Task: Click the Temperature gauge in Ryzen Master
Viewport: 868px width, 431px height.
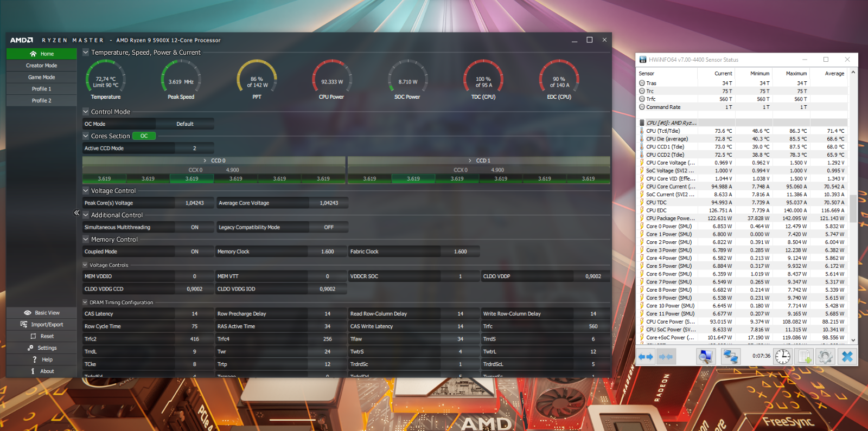Action: pyautogui.click(x=105, y=79)
